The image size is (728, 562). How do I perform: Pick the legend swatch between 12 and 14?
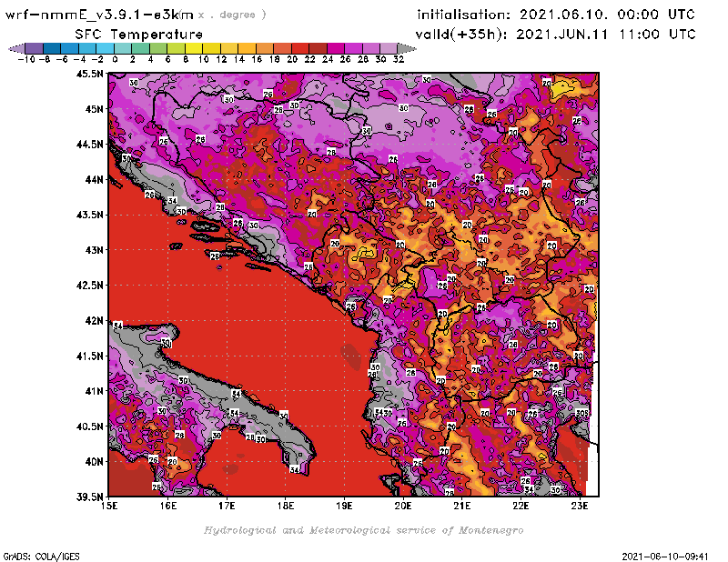click(229, 48)
